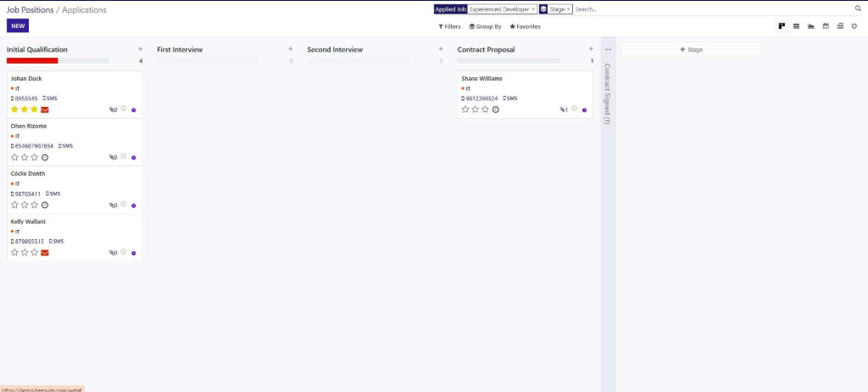This screenshot has height=392, width=868.
Task: Toggle third priority star on Cécile Donth
Action: [35, 204]
